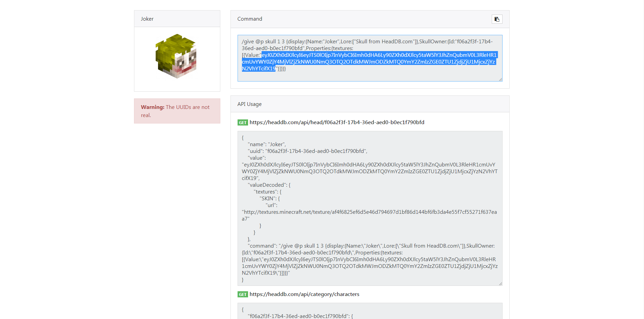This screenshot has height=319, width=644.
Task: Click the "Joker" panel heading
Action: pyautogui.click(x=147, y=19)
